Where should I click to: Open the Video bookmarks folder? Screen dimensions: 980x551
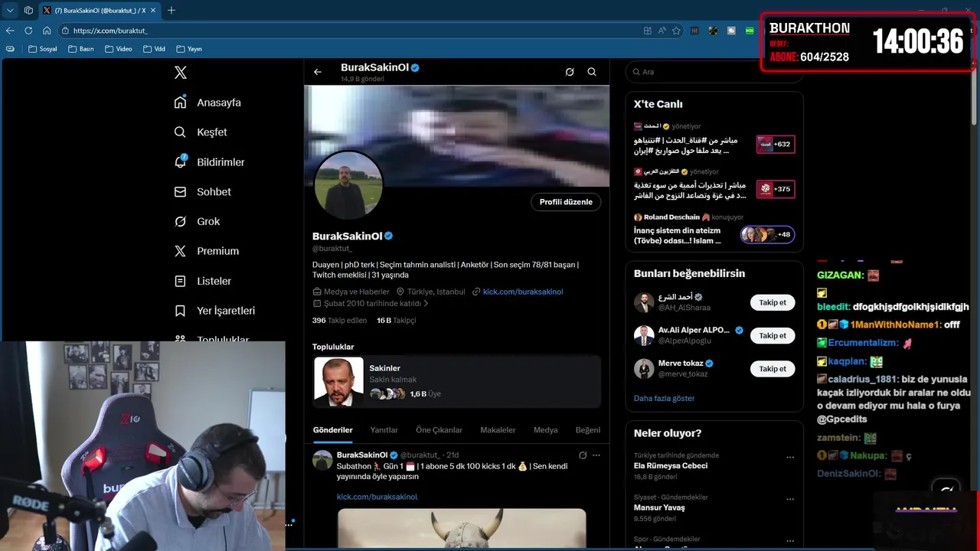pos(118,49)
